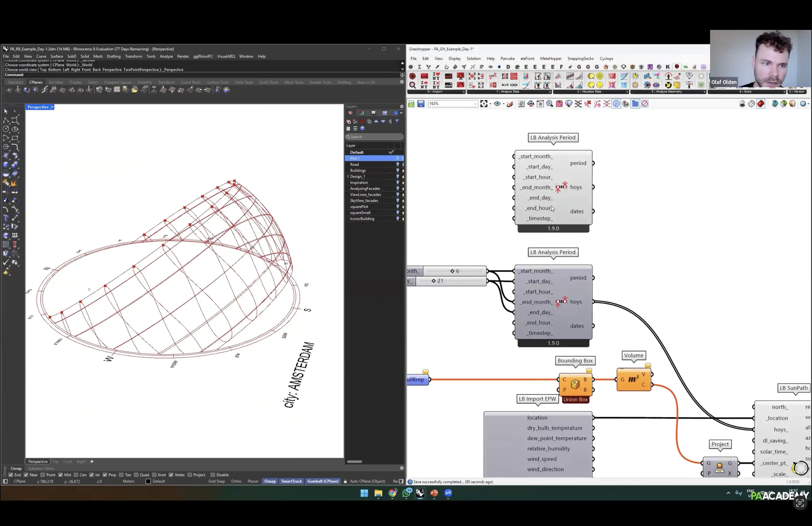Click the Windows Start button
Image resolution: width=812 pixels, height=526 pixels.
click(364, 493)
